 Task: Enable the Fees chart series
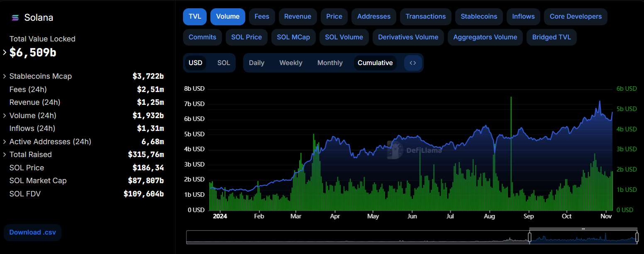click(262, 17)
